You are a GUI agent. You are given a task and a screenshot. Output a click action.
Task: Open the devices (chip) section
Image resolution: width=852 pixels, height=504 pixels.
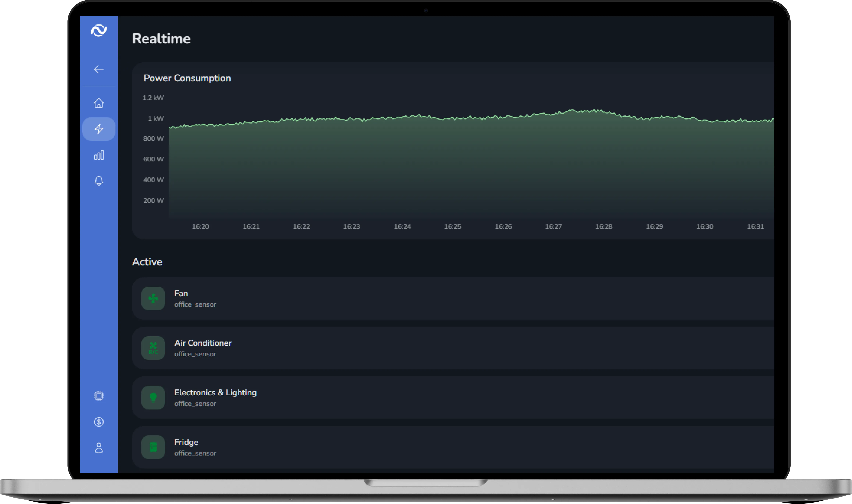[99, 396]
